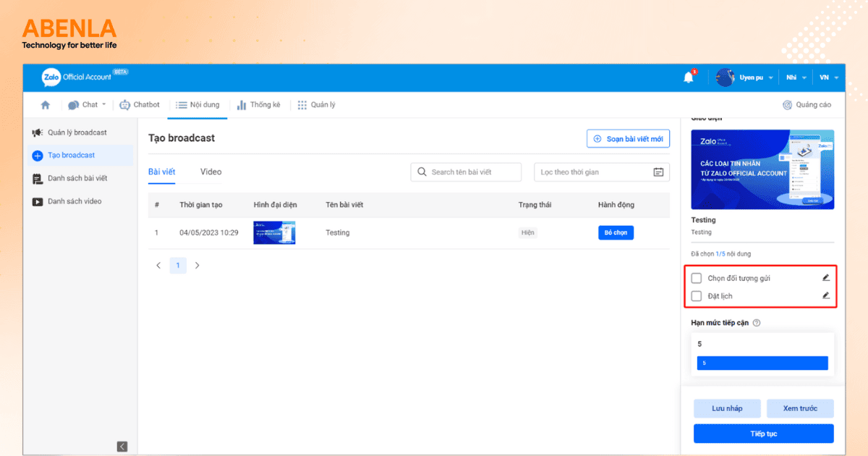Click the search magnifier icon

pyautogui.click(x=422, y=172)
